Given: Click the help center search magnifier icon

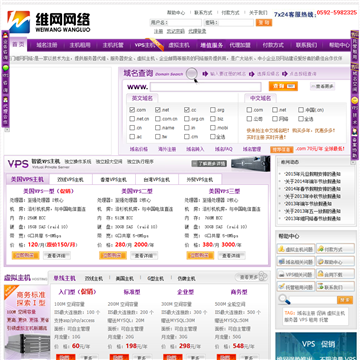Looking at the screenshot, I should tap(283, 300).
